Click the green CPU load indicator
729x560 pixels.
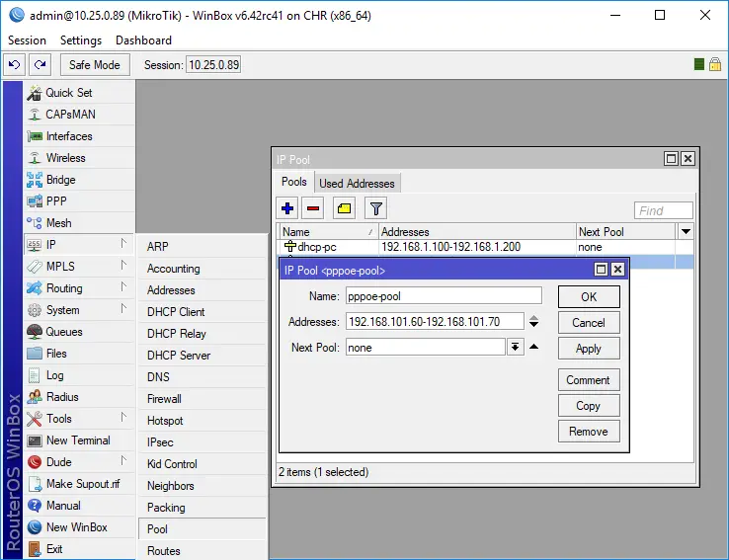(x=698, y=64)
